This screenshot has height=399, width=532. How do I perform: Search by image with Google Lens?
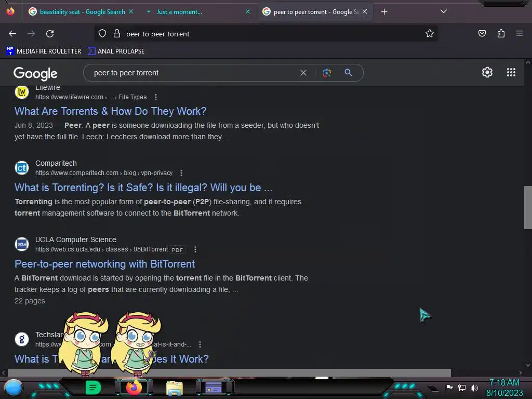pyautogui.click(x=326, y=73)
